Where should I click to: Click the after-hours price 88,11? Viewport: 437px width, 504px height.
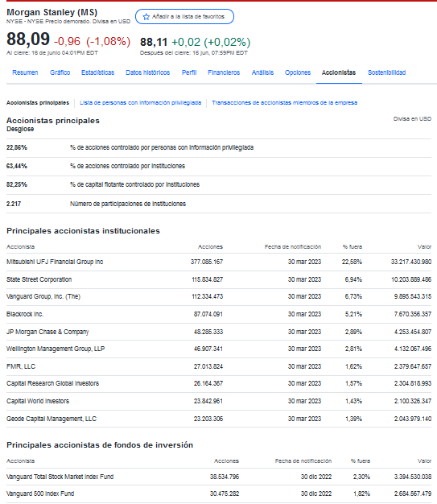(x=154, y=42)
